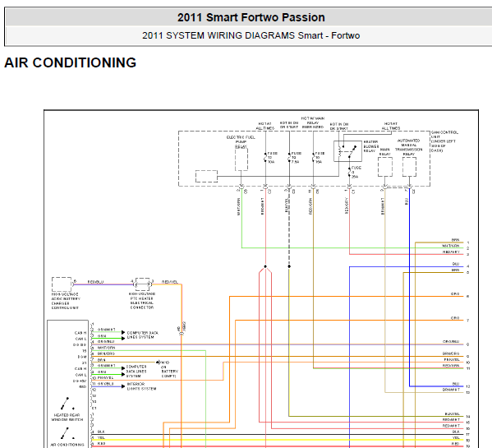The width and height of the screenshot is (492, 448).
Task: Select the "BLU" label at right pin 4
Action: click(x=456, y=264)
